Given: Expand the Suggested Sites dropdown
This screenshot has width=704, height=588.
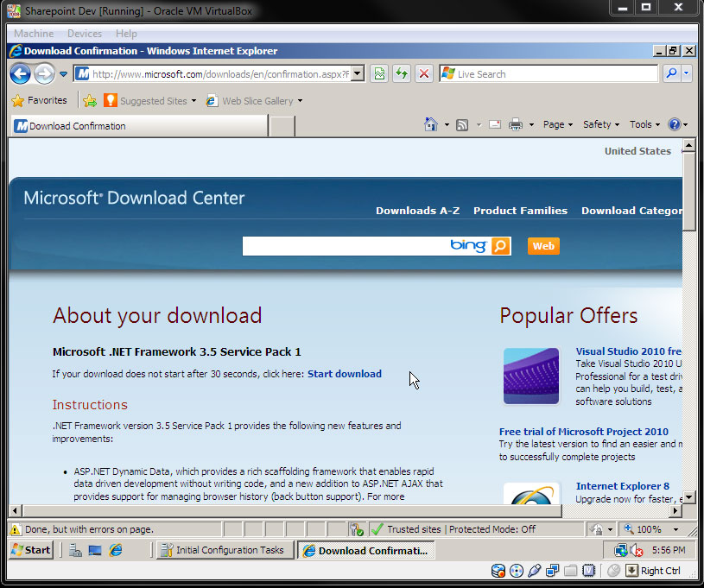Looking at the screenshot, I should pyautogui.click(x=193, y=100).
